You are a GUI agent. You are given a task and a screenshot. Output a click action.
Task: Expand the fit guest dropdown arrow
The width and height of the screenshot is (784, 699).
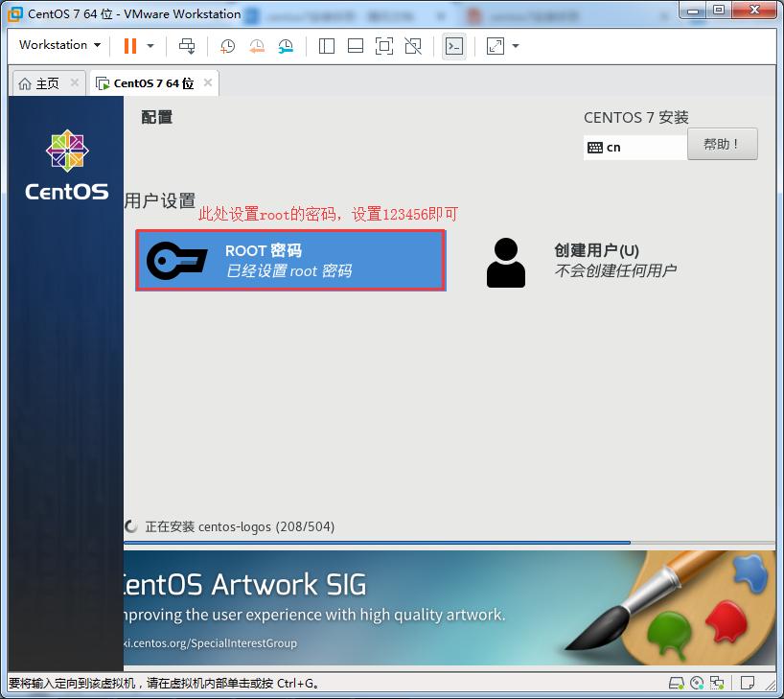(515, 46)
